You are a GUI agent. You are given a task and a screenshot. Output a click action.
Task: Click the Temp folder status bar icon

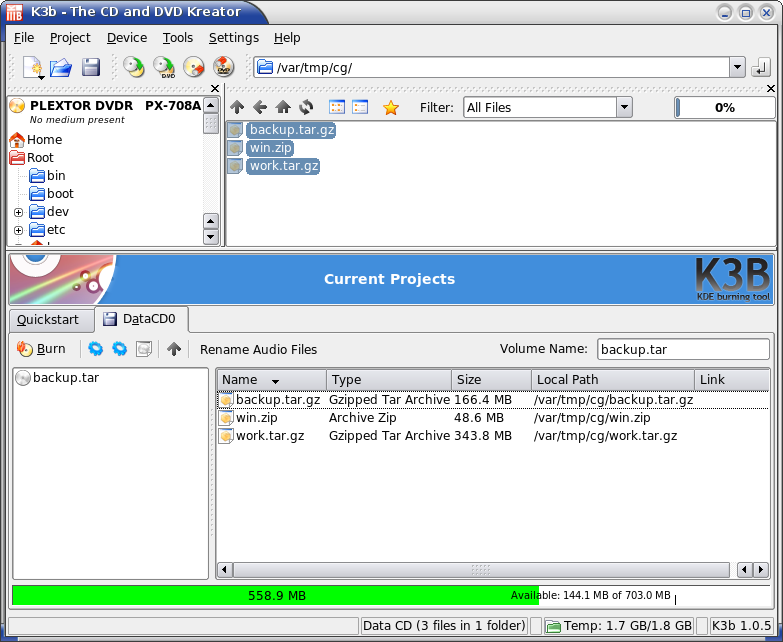[x=553, y=626]
